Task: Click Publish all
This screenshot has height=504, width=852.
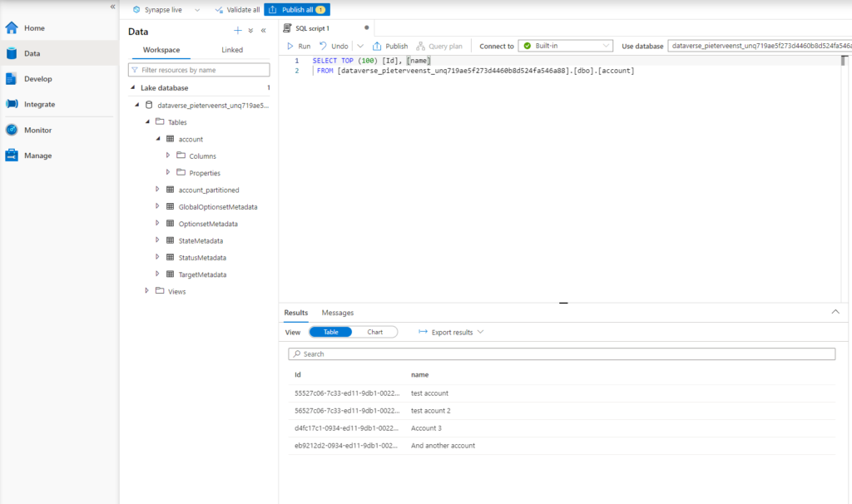Action: coord(297,10)
